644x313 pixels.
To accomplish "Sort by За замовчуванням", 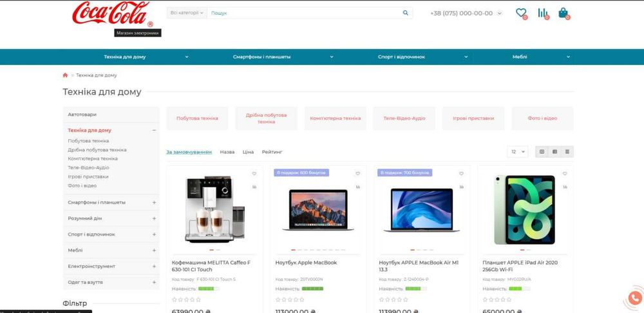I will tap(189, 152).
